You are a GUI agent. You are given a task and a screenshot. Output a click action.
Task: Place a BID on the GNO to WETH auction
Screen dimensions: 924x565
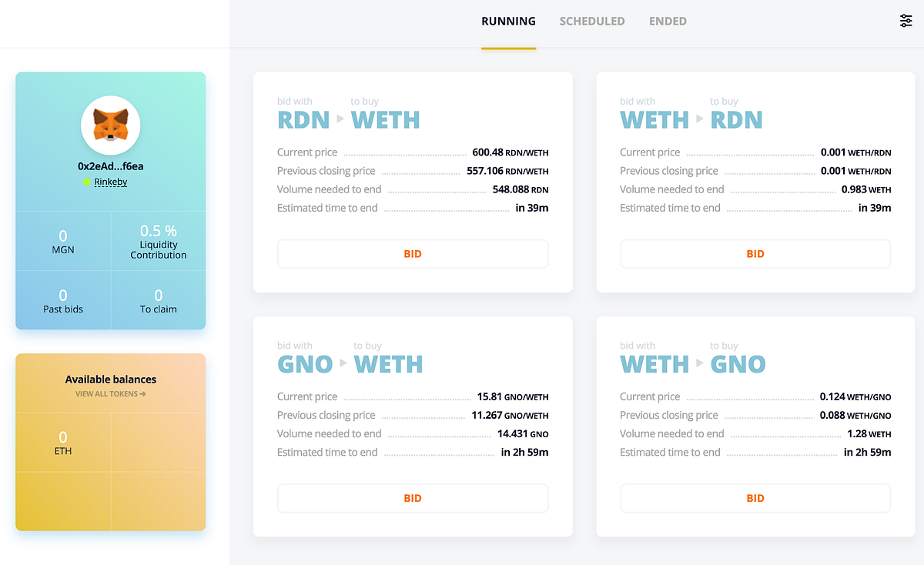click(x=412, y=498)
